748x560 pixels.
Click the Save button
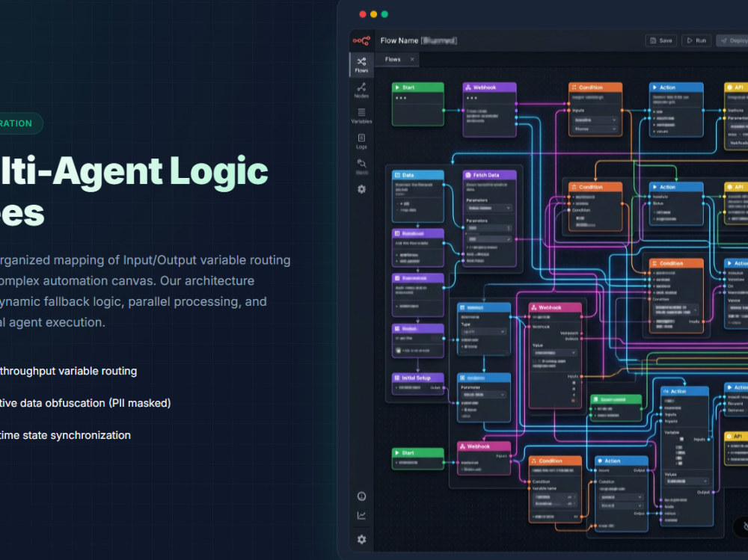click(x=661, y=40)
